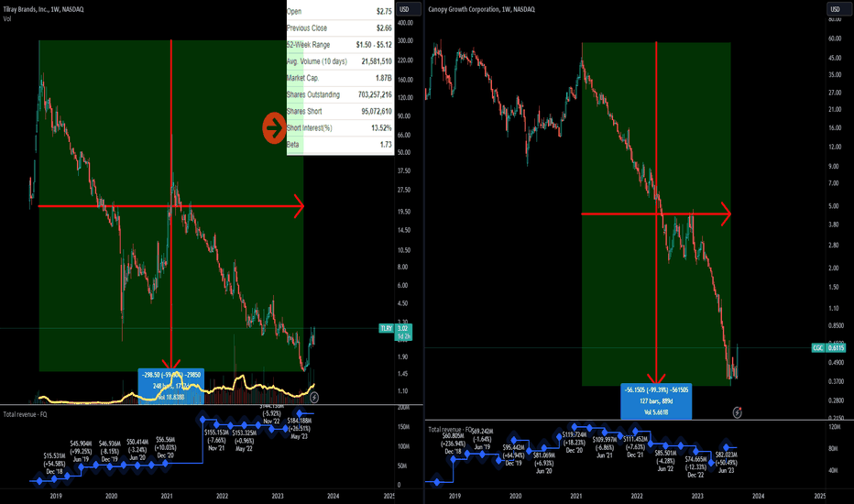Click the $119.724M Dec '20 Canopy revenue label
The image size is (854, 504).
574,443
